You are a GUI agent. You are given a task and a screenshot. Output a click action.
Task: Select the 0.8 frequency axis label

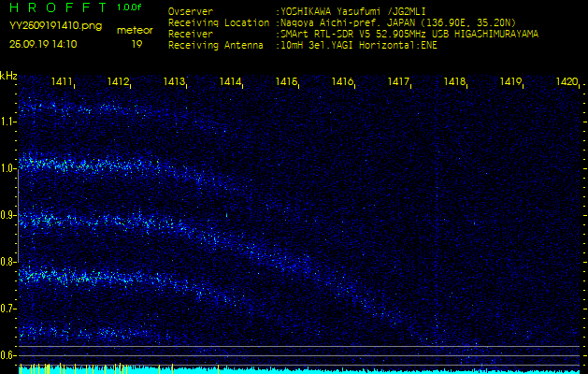point(9,262)
